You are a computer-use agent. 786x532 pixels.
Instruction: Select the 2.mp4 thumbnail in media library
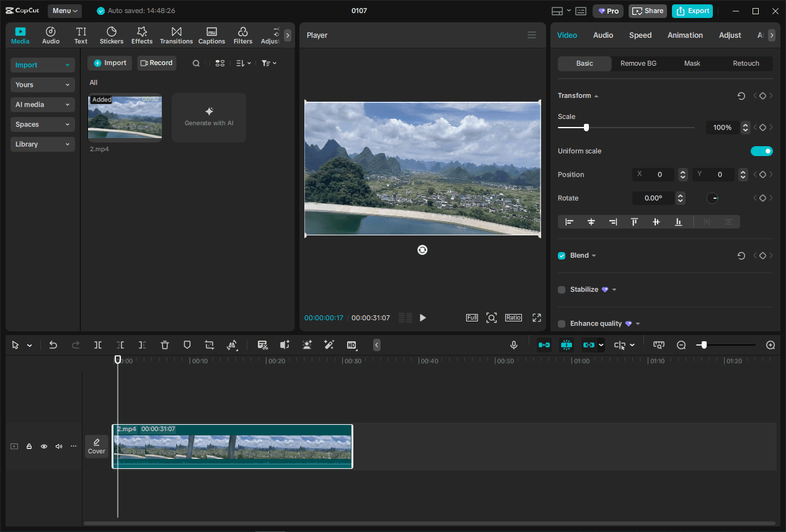point(125,117)
